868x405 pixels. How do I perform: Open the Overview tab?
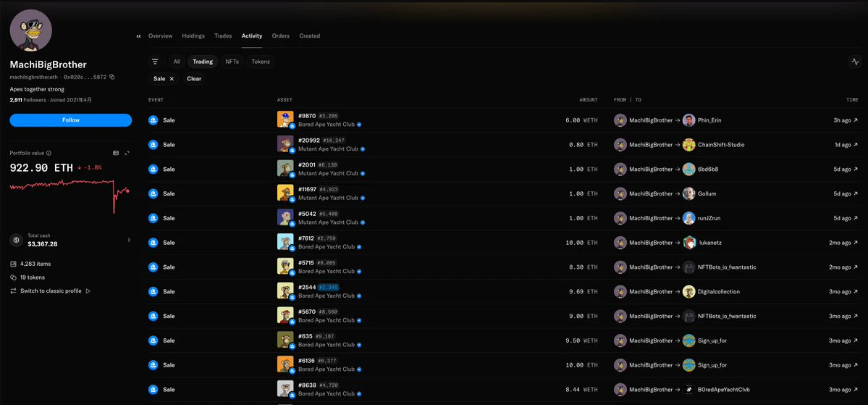pos(160,36)
